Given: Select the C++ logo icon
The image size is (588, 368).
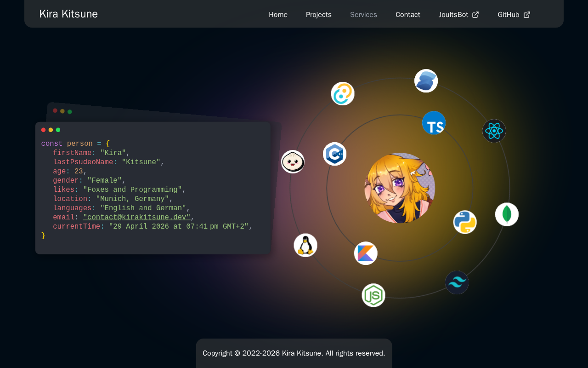Looking at the screenshot, I should (x=334, y=154).
